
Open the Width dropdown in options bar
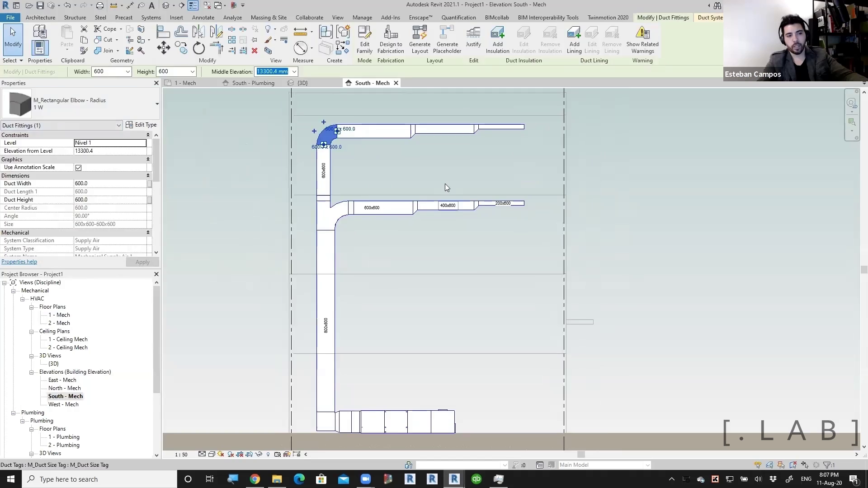pos(128,72)
